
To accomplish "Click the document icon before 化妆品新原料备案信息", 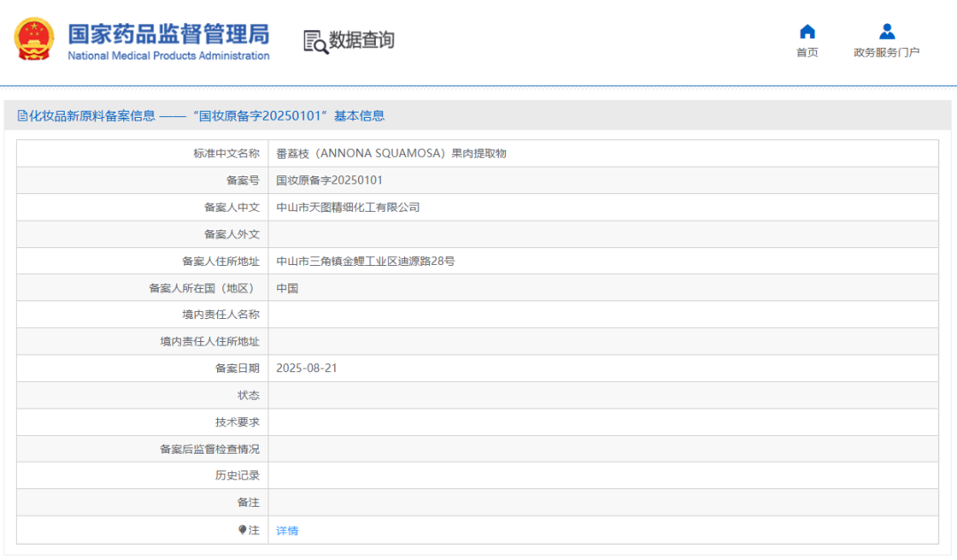I will 22,116.
